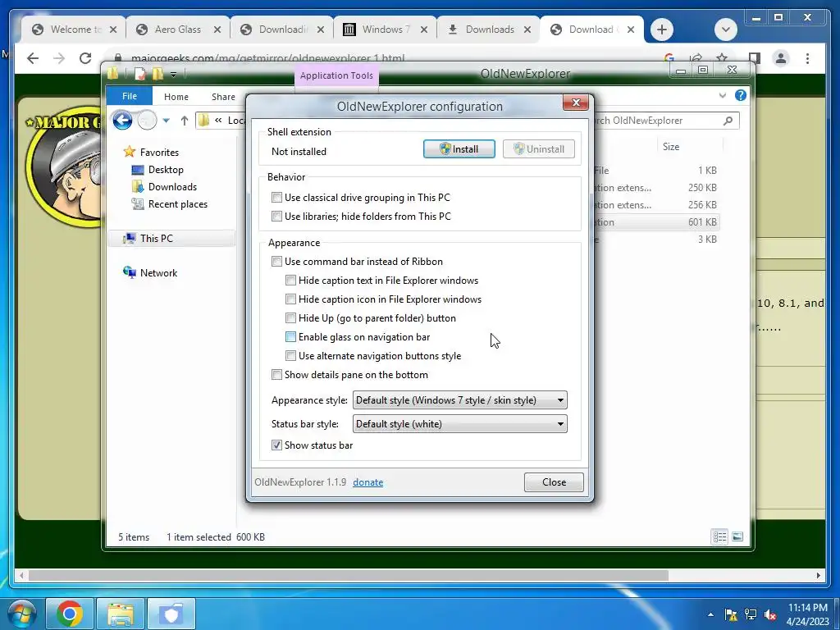This screenshot has height=630, width=840.
Task: Click New folder quick access icon
Action: pyautogui.click(x=157, y=74)
